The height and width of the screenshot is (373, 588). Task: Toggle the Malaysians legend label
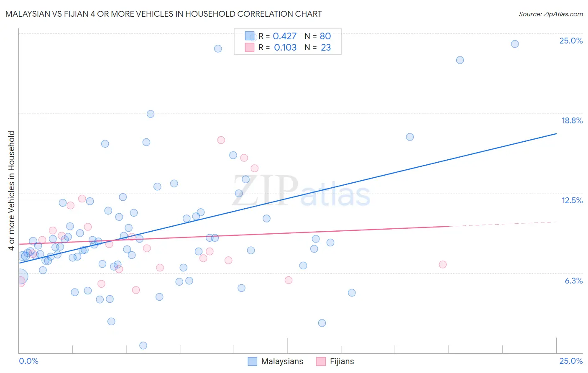point(282,361)
